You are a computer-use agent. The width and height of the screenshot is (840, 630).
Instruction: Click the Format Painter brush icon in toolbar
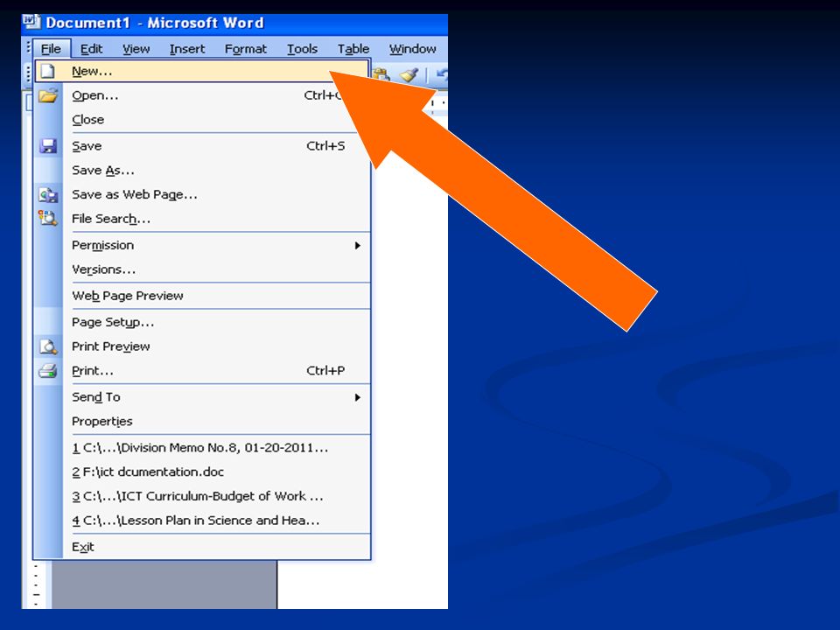409,73
